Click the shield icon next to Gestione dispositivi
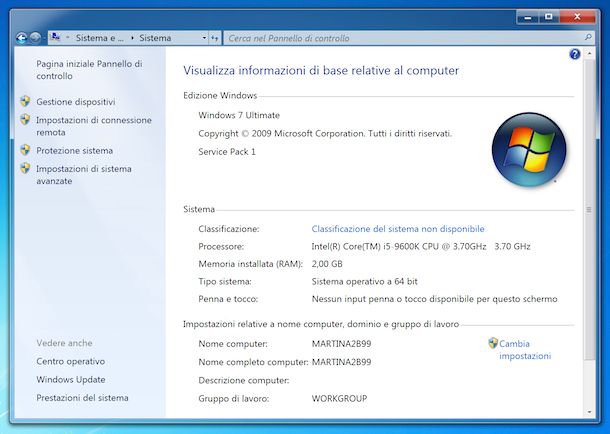 (25, 101)
